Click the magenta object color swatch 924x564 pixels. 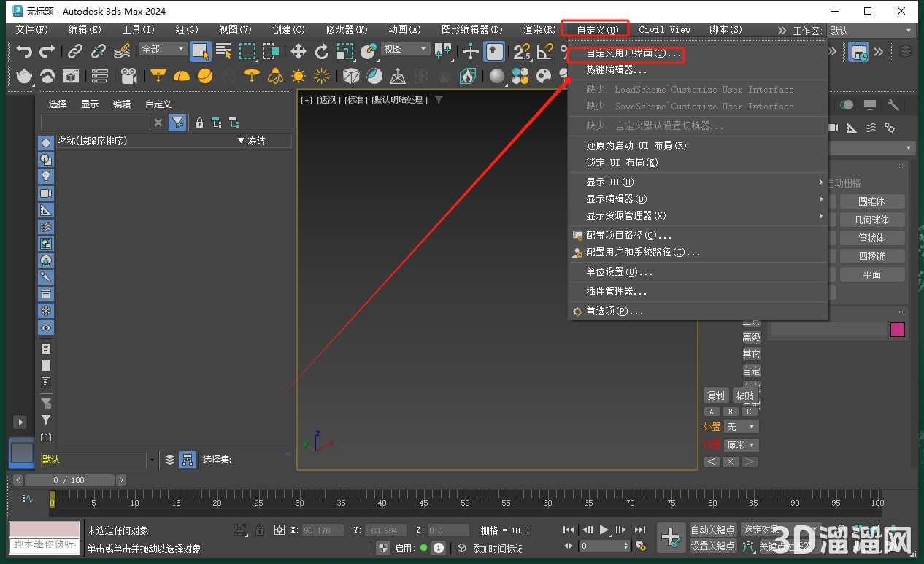pyautogui.click(x=898, y=330)
